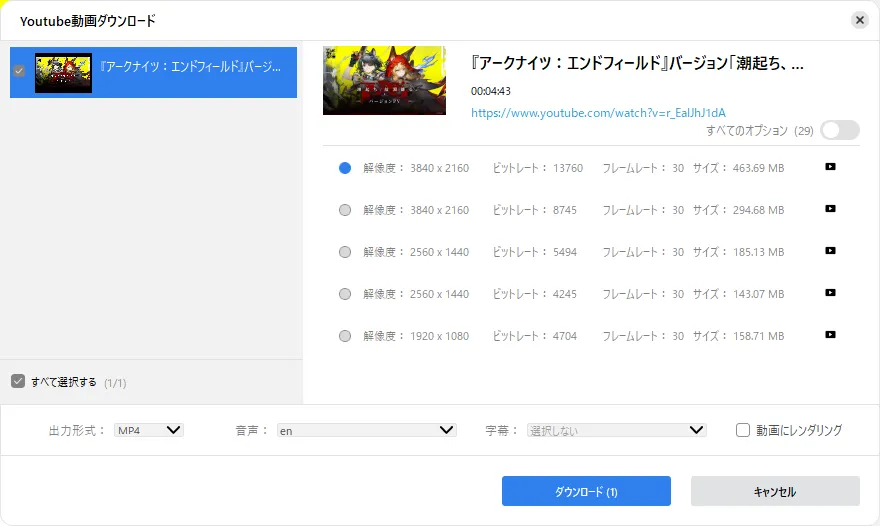Click the preview icon for the 158.71 MB option
The image size is (880, 526).
coord(830,335)
